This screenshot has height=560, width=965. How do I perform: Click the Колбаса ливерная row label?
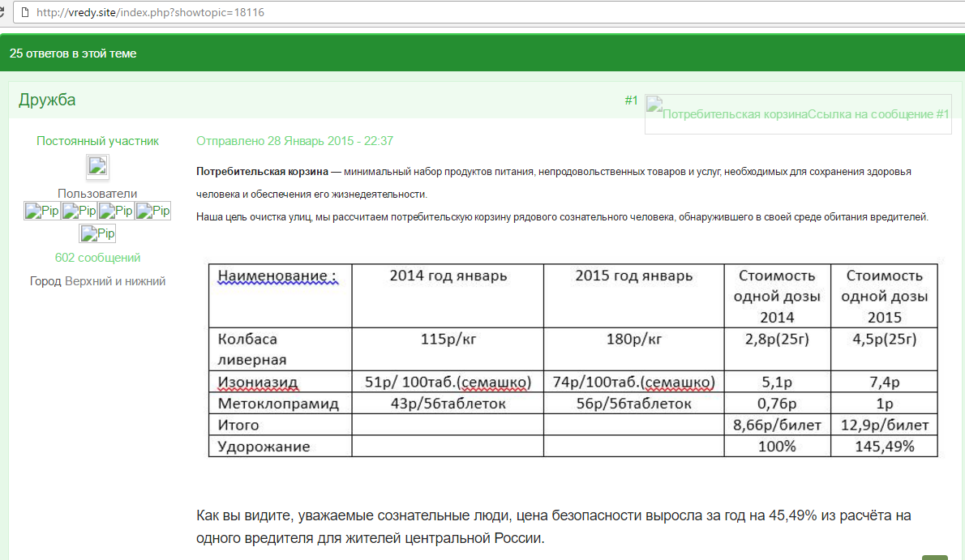[280, 349]
